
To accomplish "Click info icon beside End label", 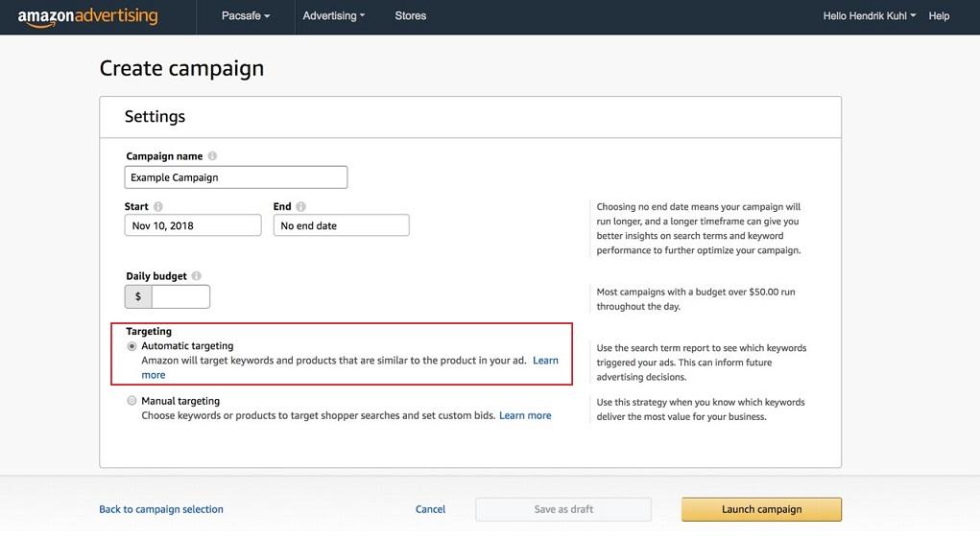I will 300,206.
